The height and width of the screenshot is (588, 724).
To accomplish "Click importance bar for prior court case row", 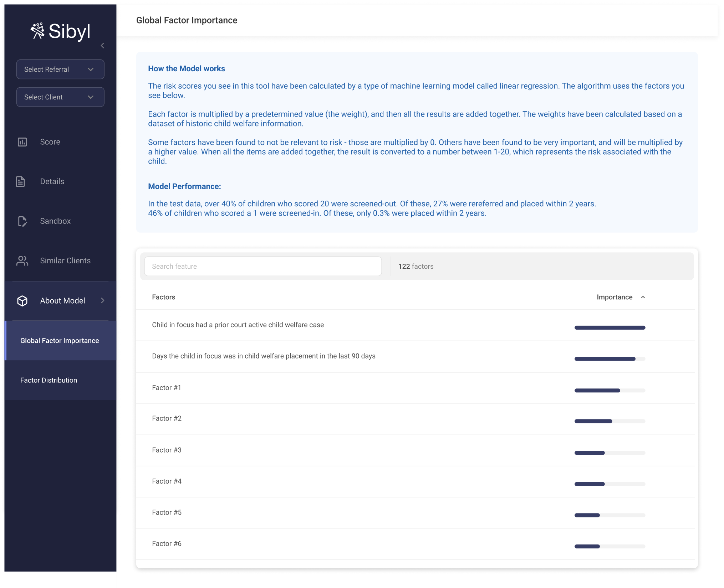I will coord(610,327).
